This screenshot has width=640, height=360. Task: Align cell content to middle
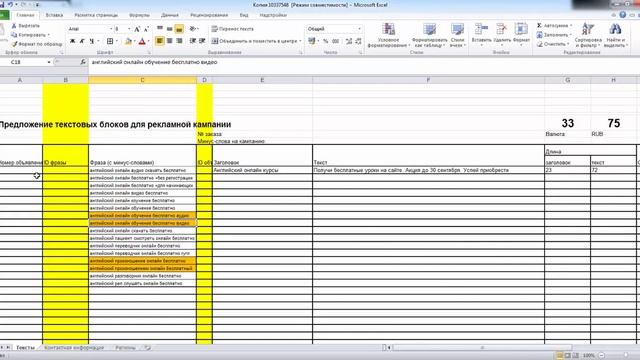point(169,29)
